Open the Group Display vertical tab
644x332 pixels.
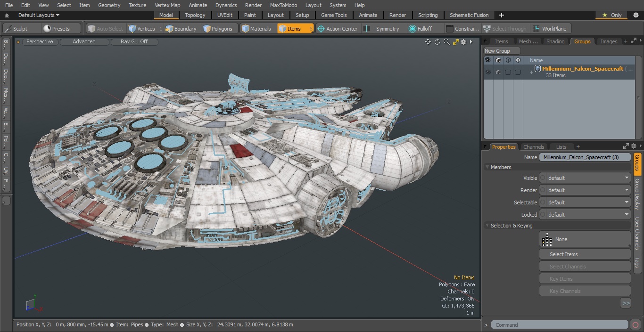(637, 194)
